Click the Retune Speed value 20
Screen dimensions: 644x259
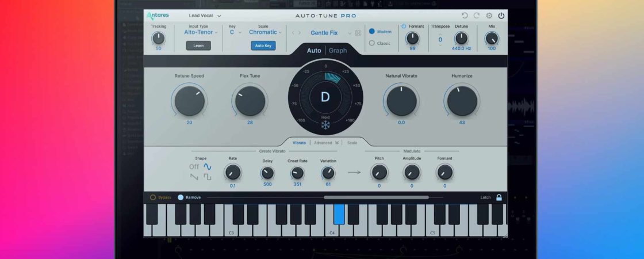189,123
